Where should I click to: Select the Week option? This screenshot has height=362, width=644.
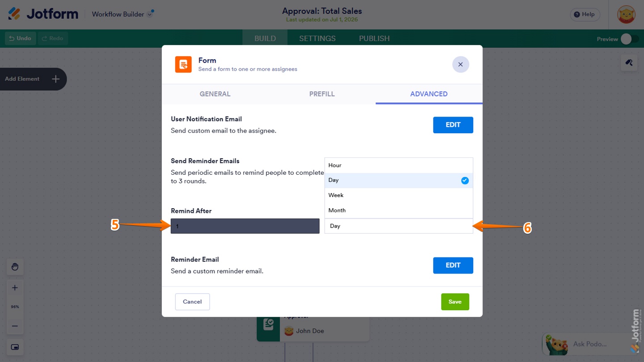point(398,195)
